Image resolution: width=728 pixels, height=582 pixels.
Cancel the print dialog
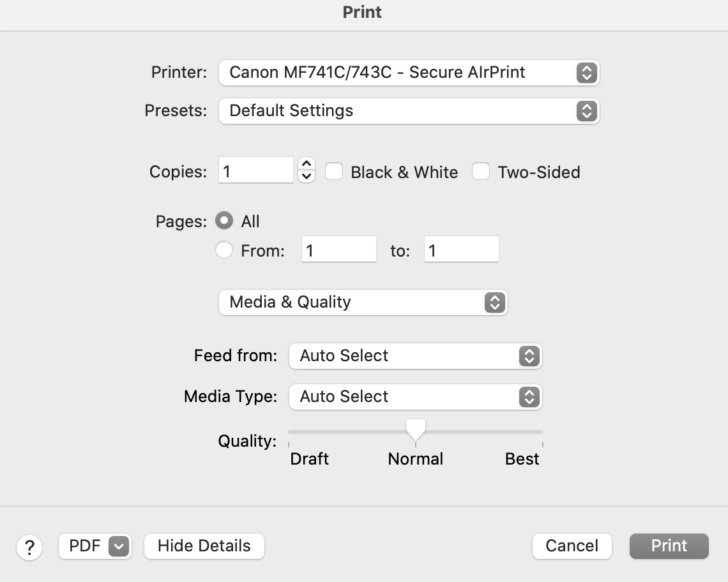572,546
